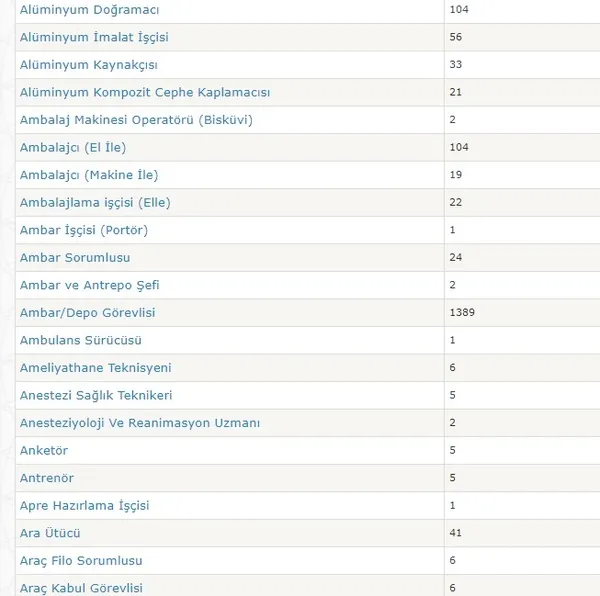The image size is (600, 596).
Task: Select the Alüminyum Kaynakçısı entry
Action: tap(89, 65)
